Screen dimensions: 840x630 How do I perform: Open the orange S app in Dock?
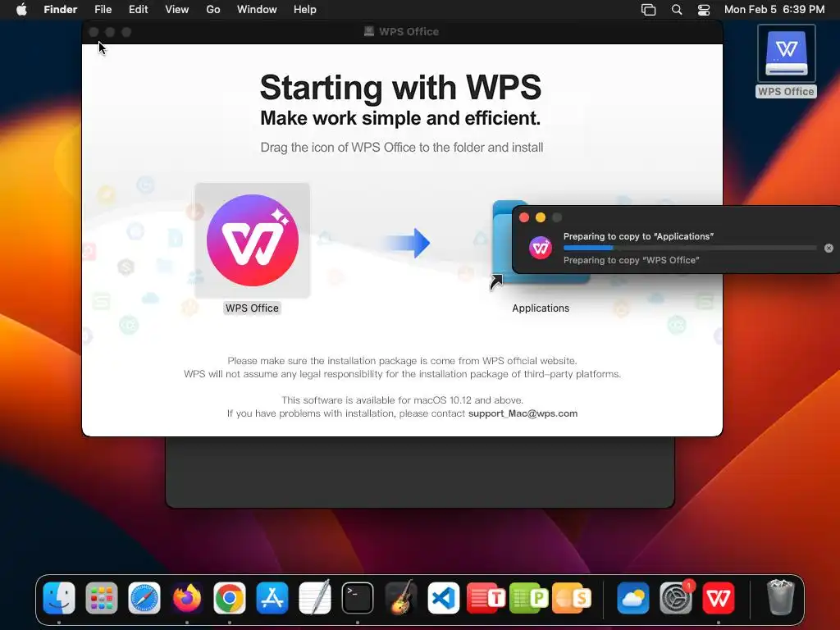tap(571, 598)
